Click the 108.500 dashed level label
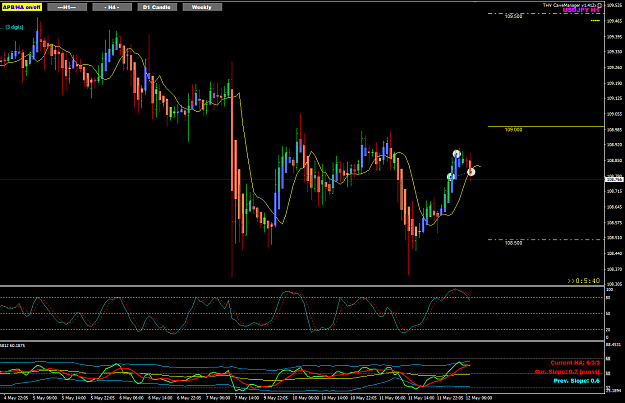The image size is (625, 403). 513,243
